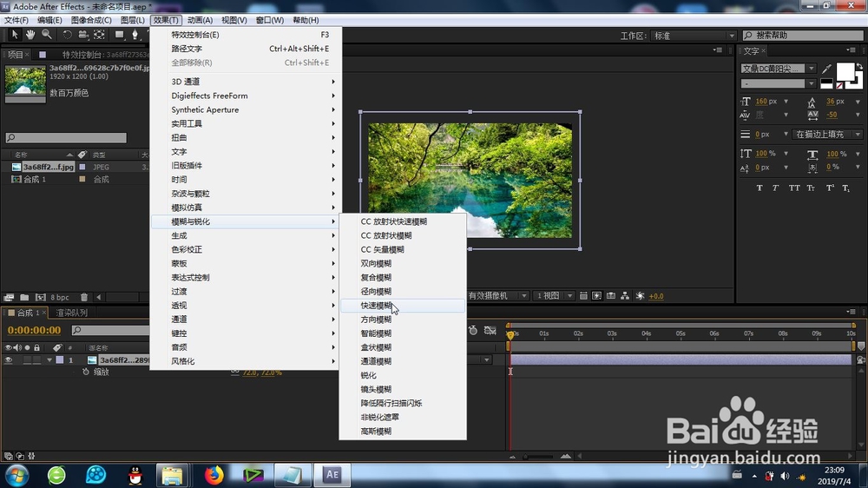
Task: Switch to the 渲染队列 tab
Action: tap(71, 313)
